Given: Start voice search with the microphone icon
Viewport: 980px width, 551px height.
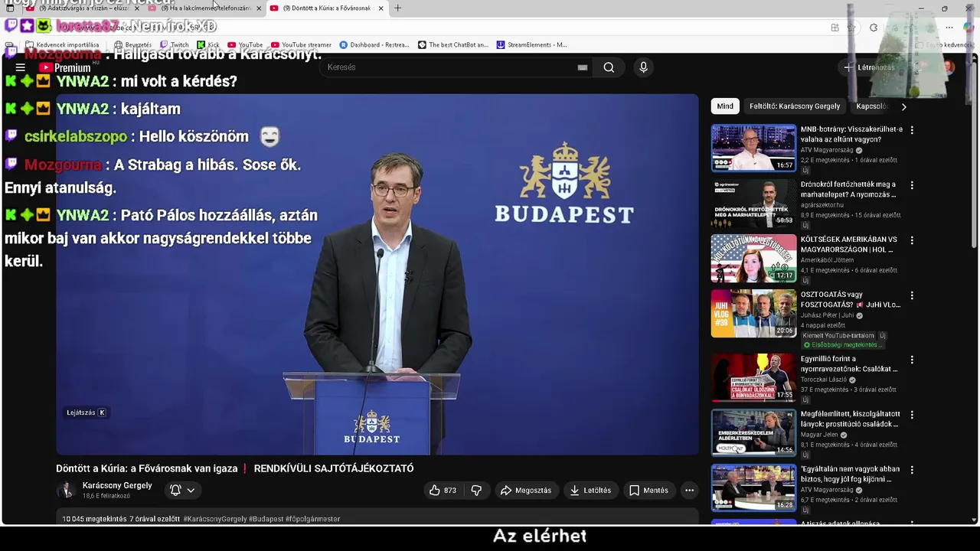Looking at the screenshot, I should (643, 67).
